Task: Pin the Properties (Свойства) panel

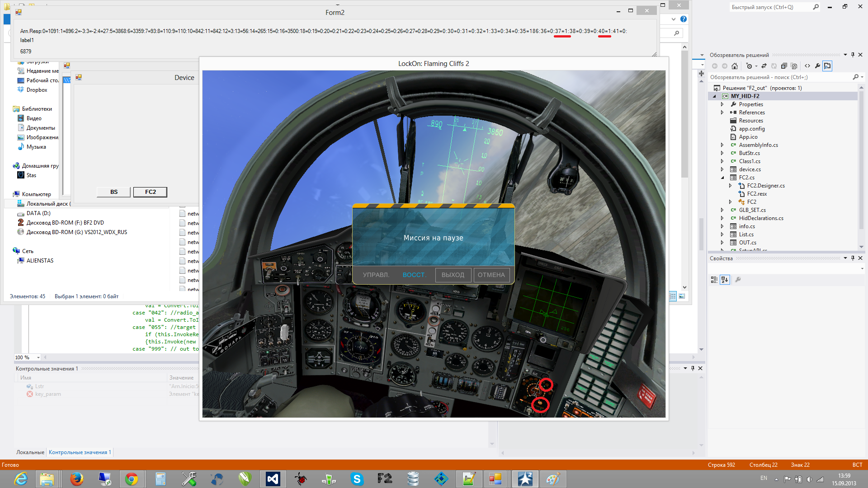Action: [853, 258]
